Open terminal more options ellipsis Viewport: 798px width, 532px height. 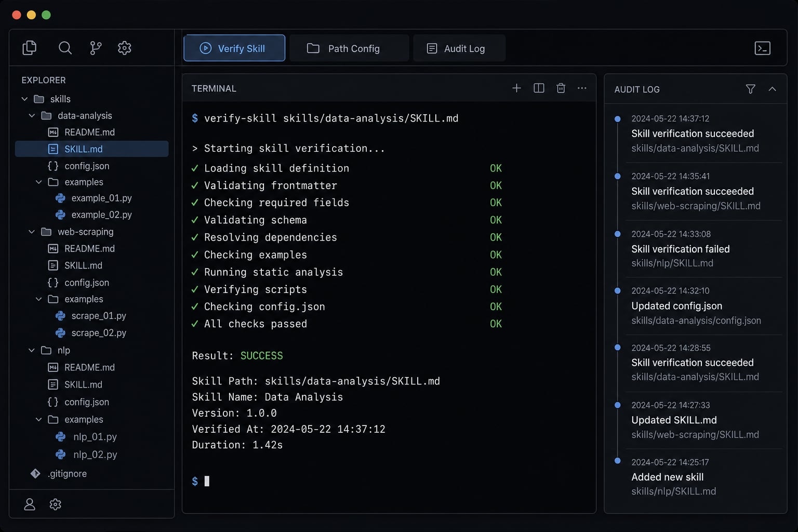coord(582,88)
